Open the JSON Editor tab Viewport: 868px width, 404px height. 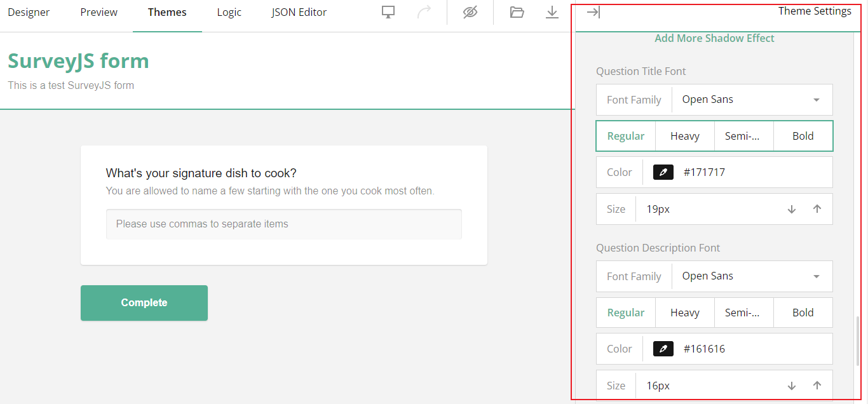(299, 11)
